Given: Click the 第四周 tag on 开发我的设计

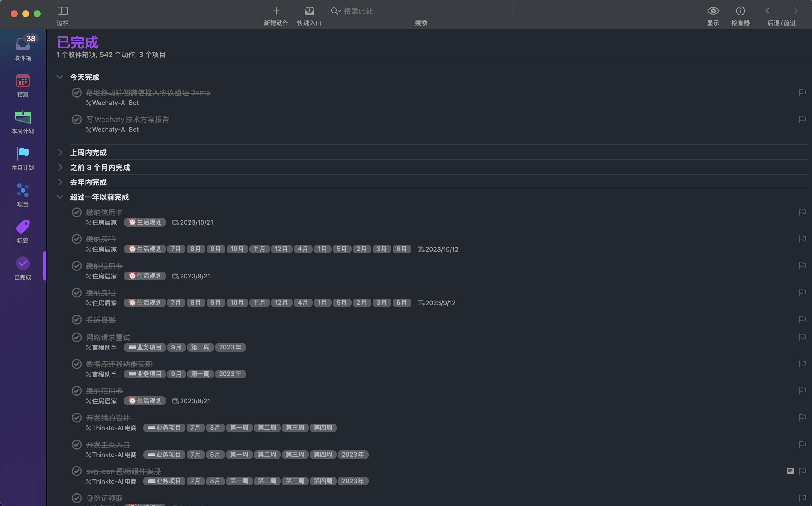Looking at the screenshot, I should pos(323,428).
